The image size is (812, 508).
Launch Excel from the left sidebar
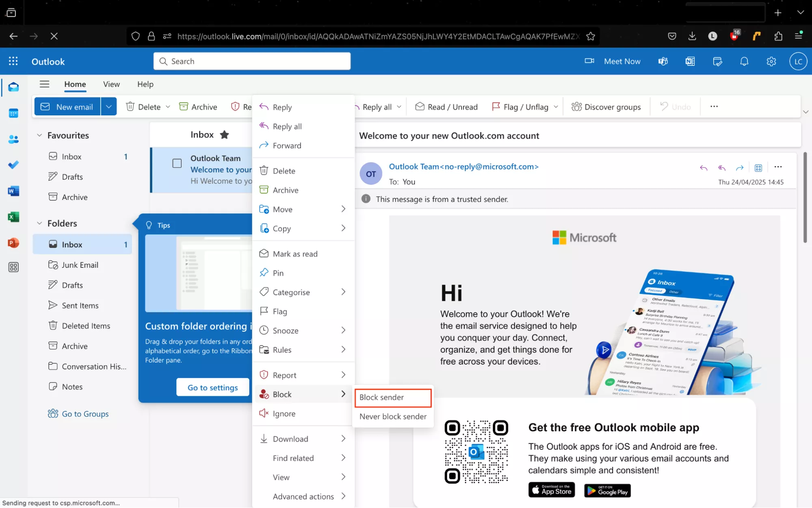(13, 217)
